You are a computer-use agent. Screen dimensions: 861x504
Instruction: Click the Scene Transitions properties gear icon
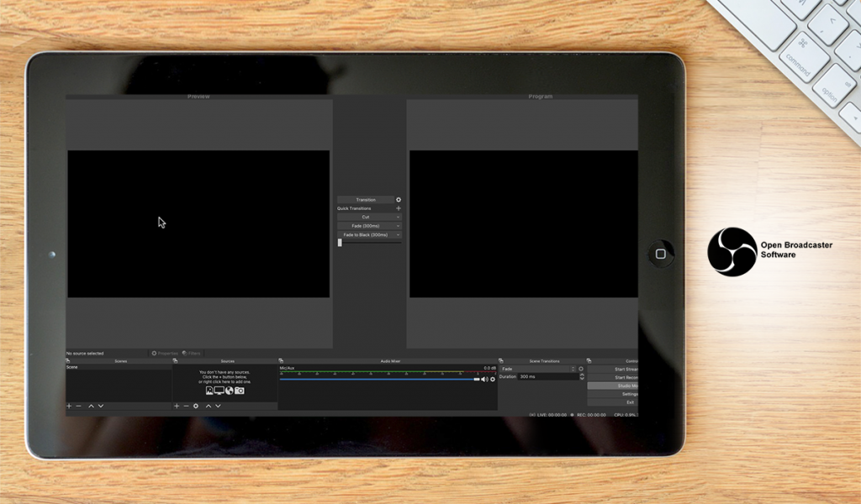(581, 369)
